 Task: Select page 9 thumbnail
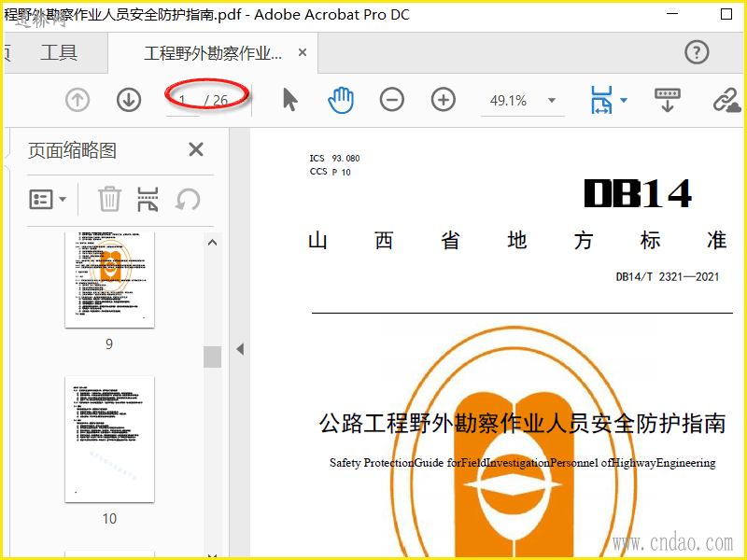(x=109, y=279)
